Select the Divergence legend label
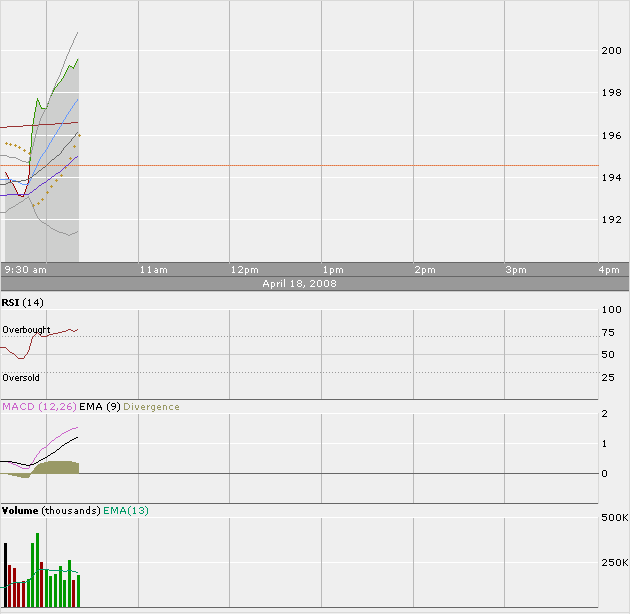 tap(152, 407)
